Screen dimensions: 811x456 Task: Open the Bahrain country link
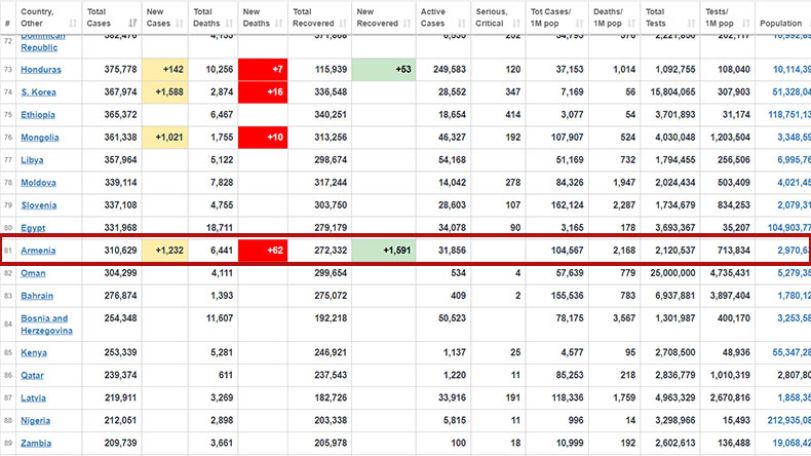click(x=37, y=296)
